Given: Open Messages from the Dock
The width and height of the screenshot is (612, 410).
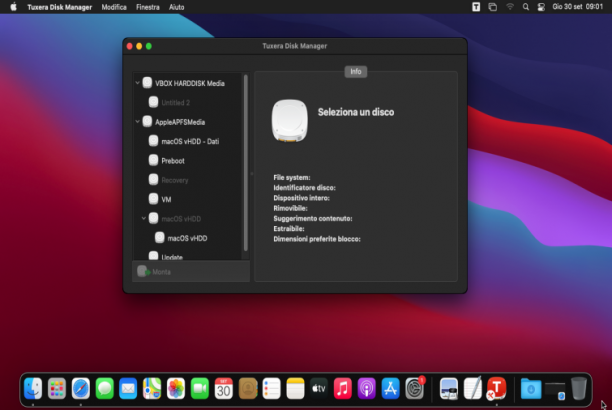Looking at the screenshot, I should click(105, 389).
